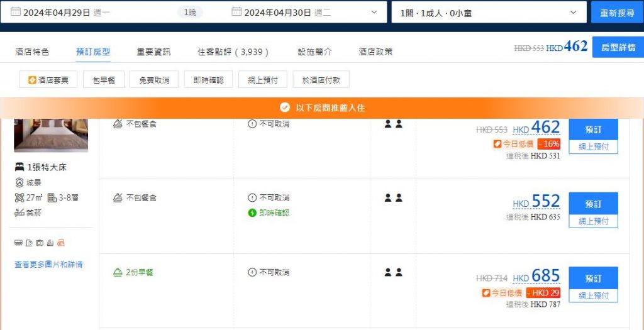Toggle the 免費取消 free cancellation filter
The image size is (644, 330).
155,80
